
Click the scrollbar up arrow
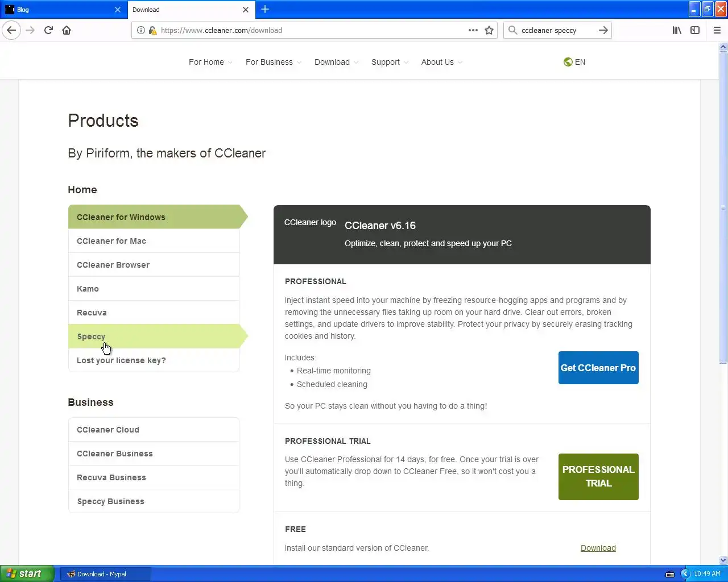coord(723,47)
